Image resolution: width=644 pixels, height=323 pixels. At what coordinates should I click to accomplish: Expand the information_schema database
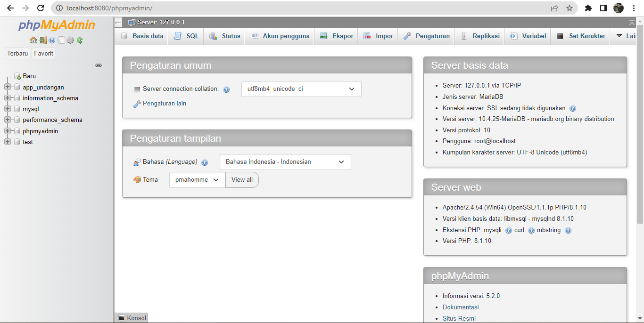pos(7,98)
